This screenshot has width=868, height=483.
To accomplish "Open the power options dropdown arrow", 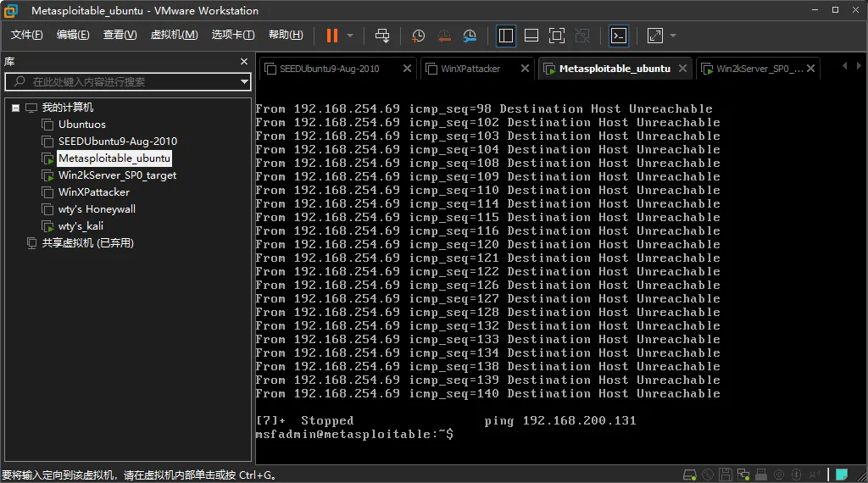I will pos(350,36).
